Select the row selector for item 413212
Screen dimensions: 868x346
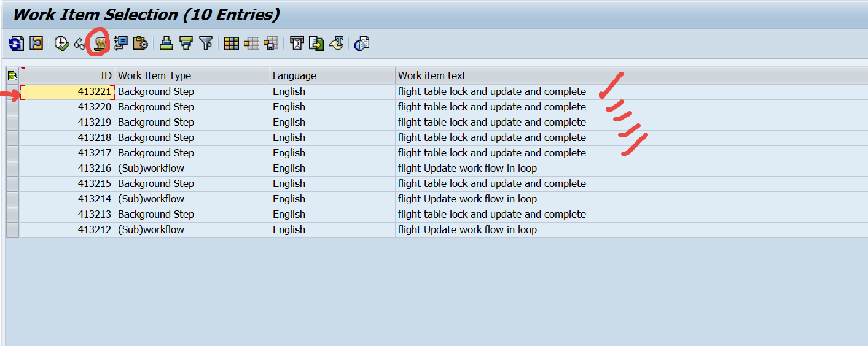[x=12, y=229]
